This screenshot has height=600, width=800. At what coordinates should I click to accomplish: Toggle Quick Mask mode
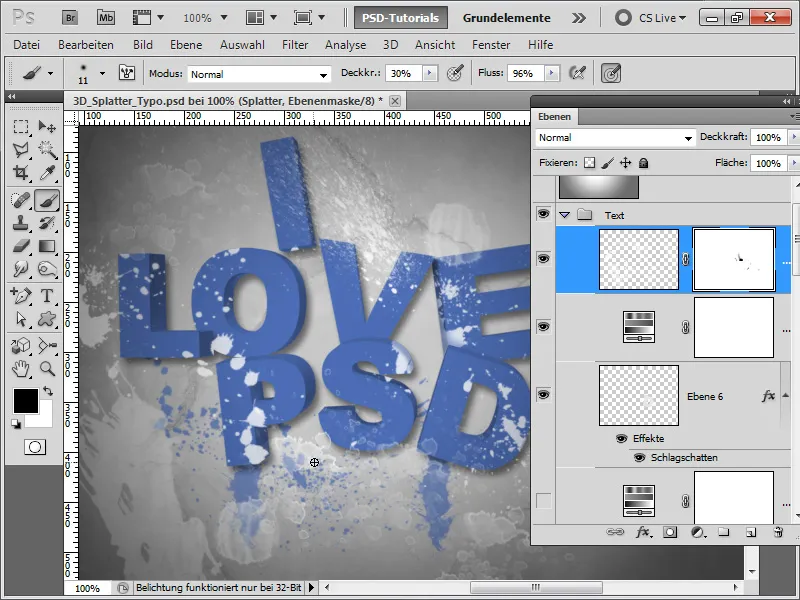35,447
